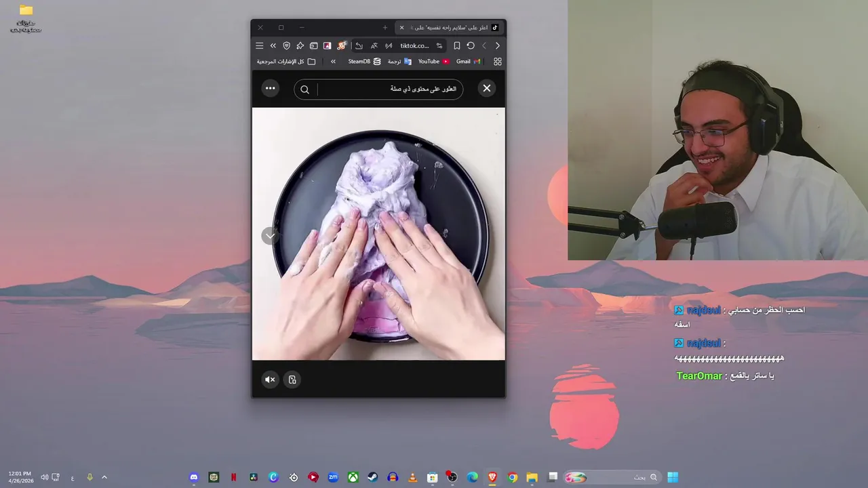Open Netflix from the taskbar
Screen dimensions: 868x488
tap(234, 477)
